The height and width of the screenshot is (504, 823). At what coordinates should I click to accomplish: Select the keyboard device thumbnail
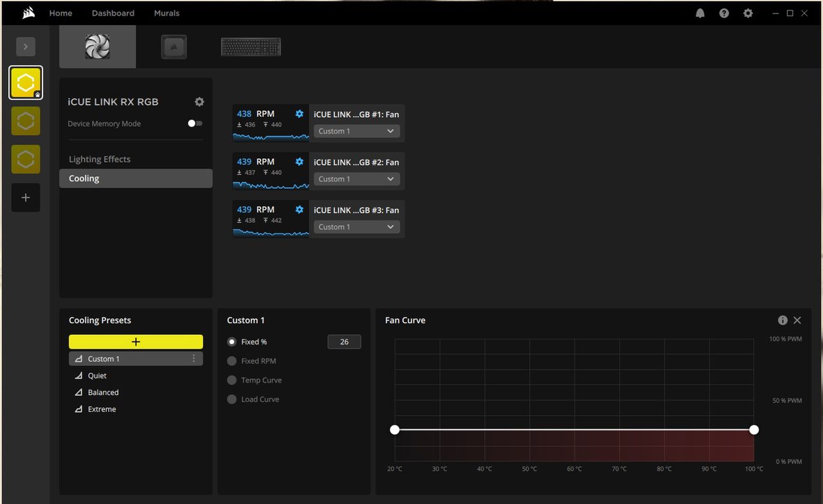click(251, 47)
